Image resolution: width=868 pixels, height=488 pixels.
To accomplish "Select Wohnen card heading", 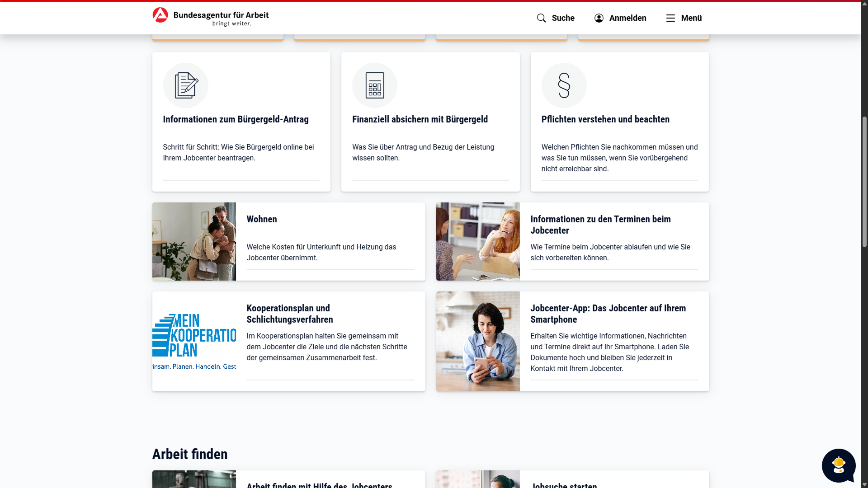I will click(262, 219).
